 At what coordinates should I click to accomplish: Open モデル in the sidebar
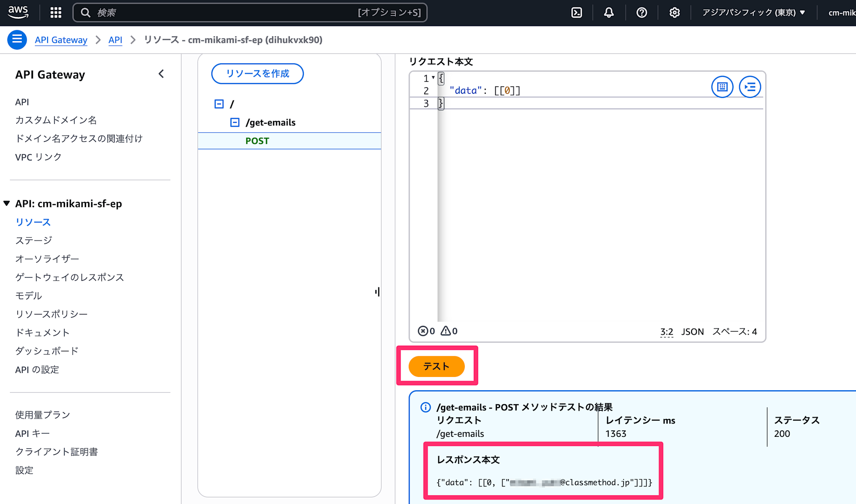(x=29, y=296)
